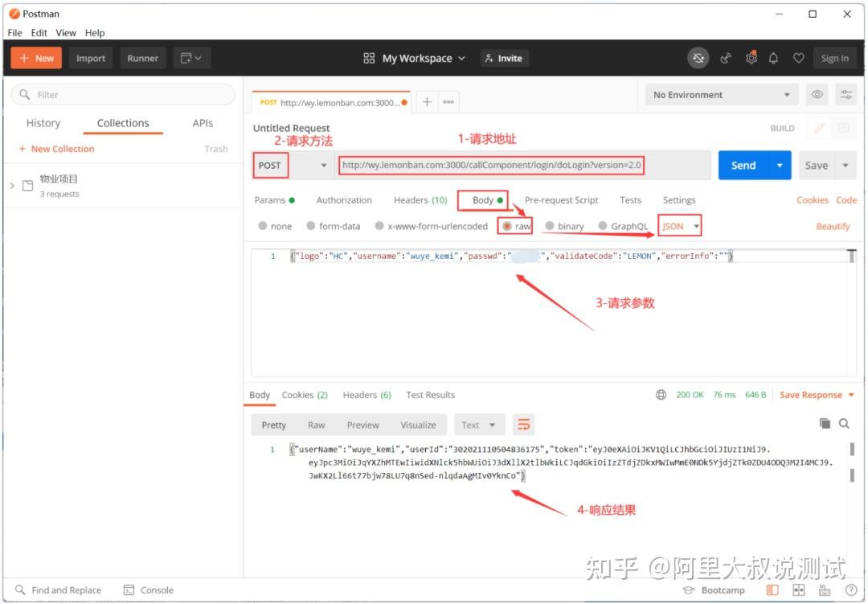The width and height of the screenshot is (868, 604).
Task: Click the Save Response link
Action: point(810,395)
